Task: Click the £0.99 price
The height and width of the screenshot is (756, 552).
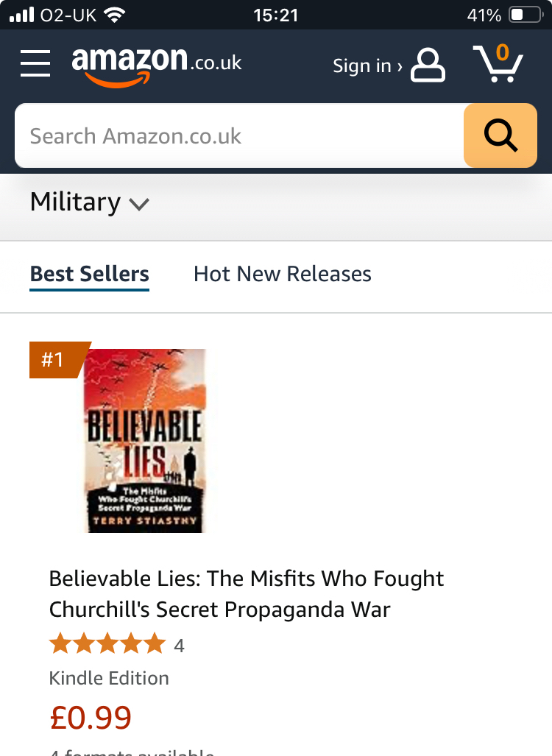Action: click(91, 718)
